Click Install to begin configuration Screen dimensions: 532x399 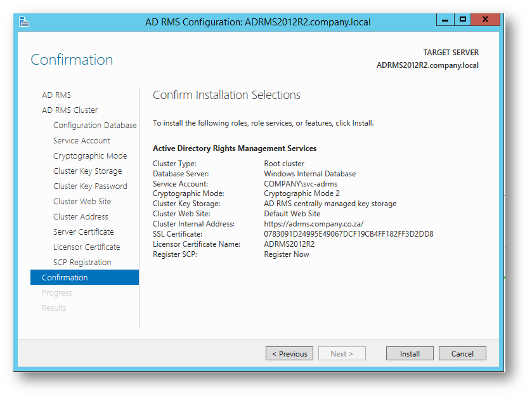[x=410, y=353]
